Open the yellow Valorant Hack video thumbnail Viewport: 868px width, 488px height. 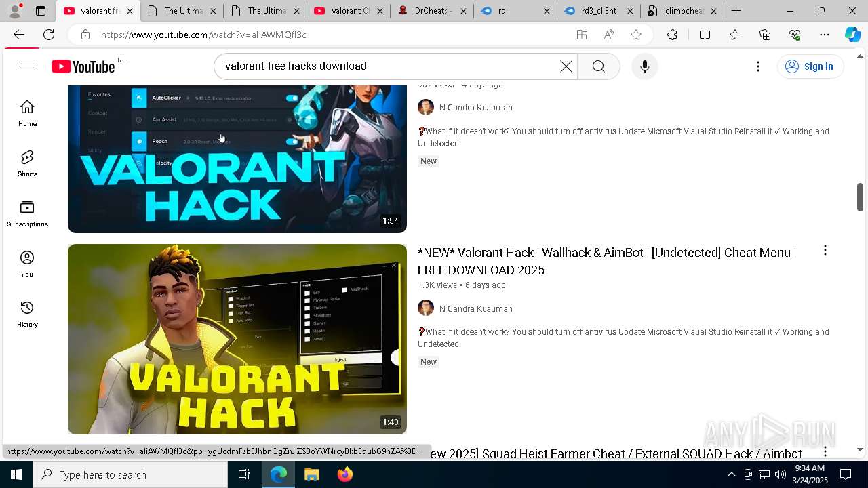click(237, 339)
